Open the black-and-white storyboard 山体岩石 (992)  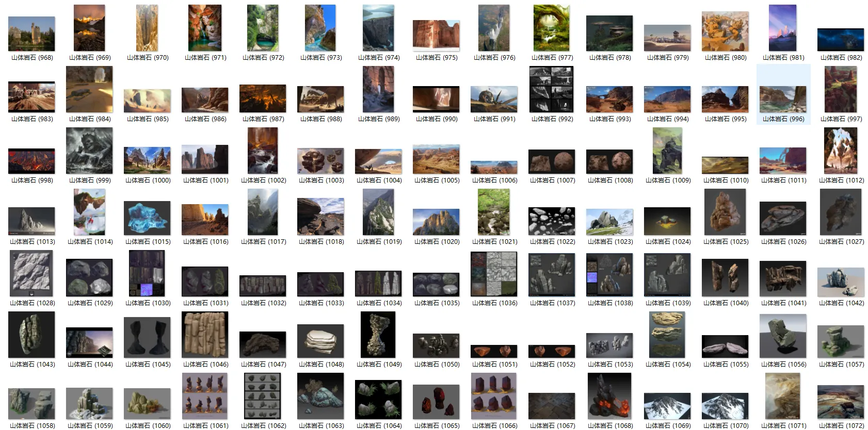point(552,89)
